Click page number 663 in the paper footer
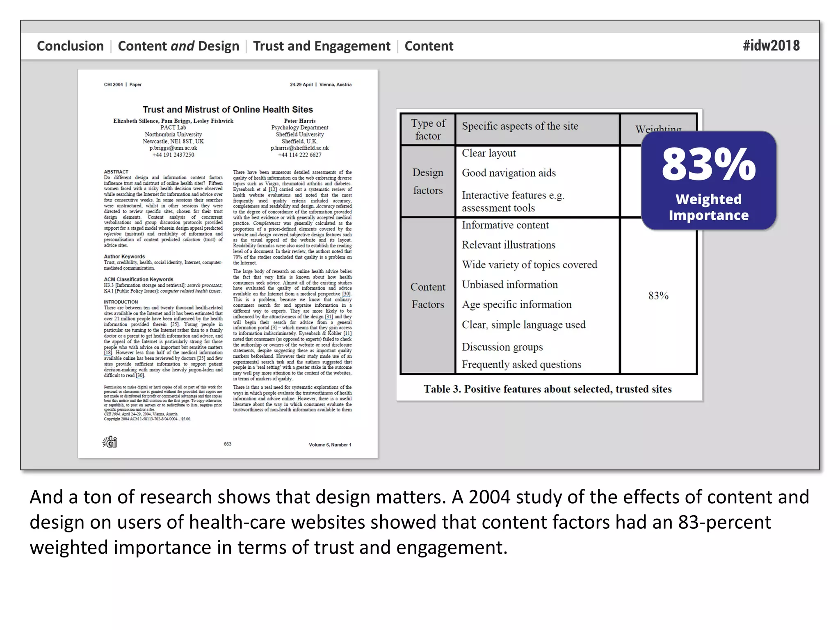840x630 pixels. (228, 444)
